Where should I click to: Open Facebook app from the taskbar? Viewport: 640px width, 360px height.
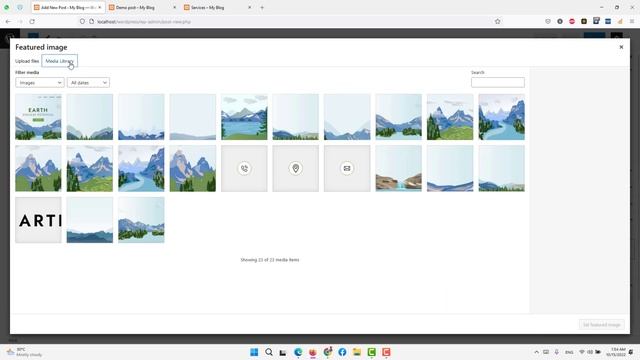(x=342, y=352)
